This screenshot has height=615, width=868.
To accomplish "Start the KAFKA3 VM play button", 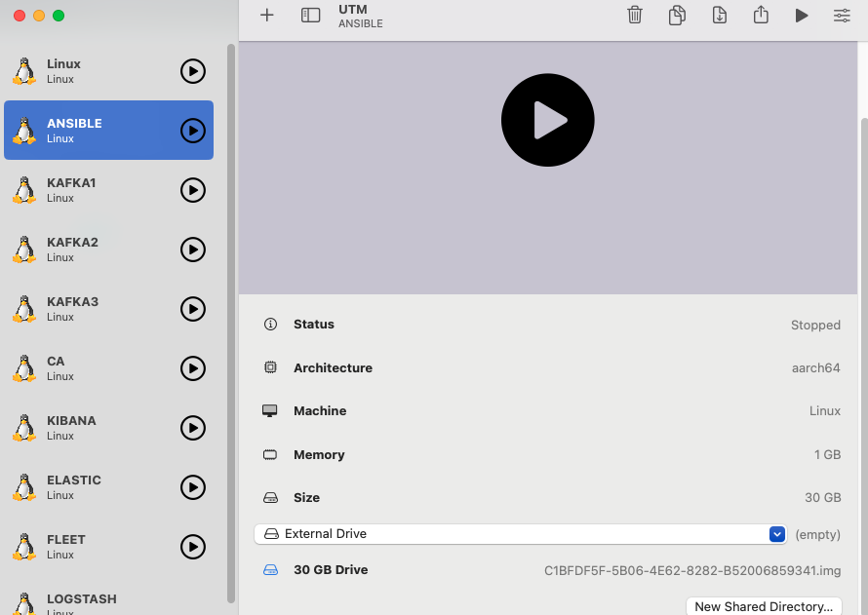I will [x=193, y=309].
